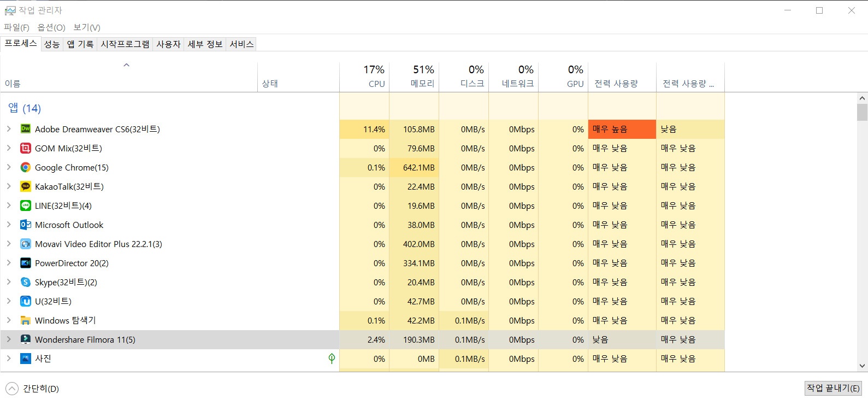The image size is (868, 405).
Task: Select the 프로세스 tab
Action: [x=21, y=44]
